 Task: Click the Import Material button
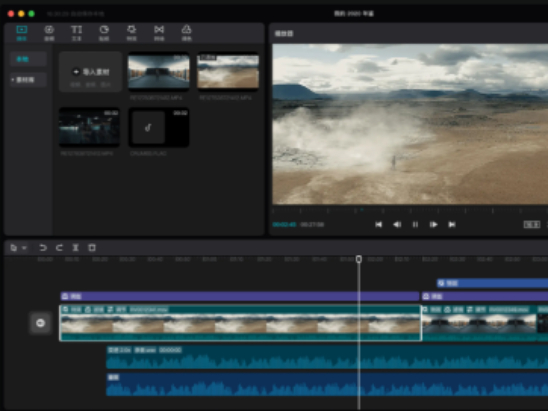91,72
